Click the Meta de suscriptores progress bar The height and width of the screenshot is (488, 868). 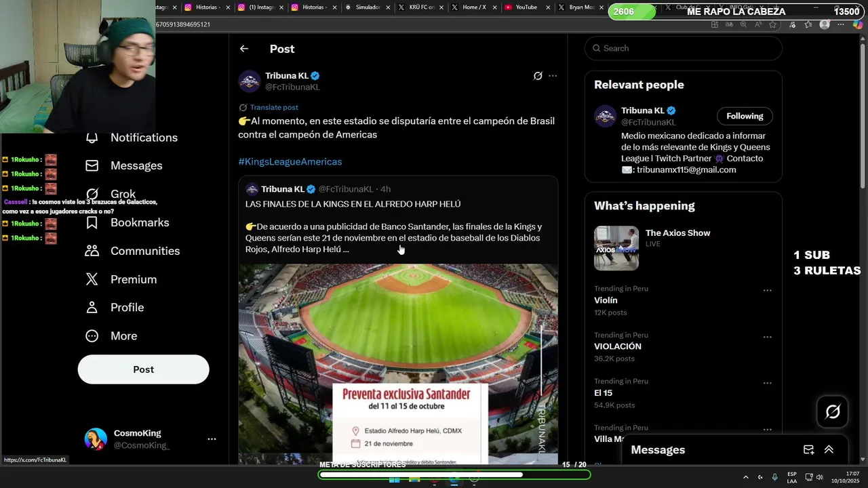click(454, 474)
